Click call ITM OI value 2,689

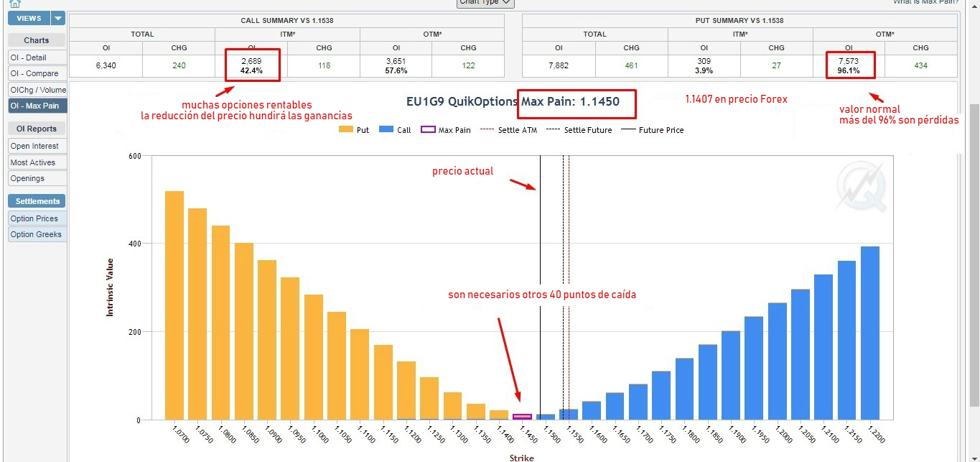(x=251, y=61)
